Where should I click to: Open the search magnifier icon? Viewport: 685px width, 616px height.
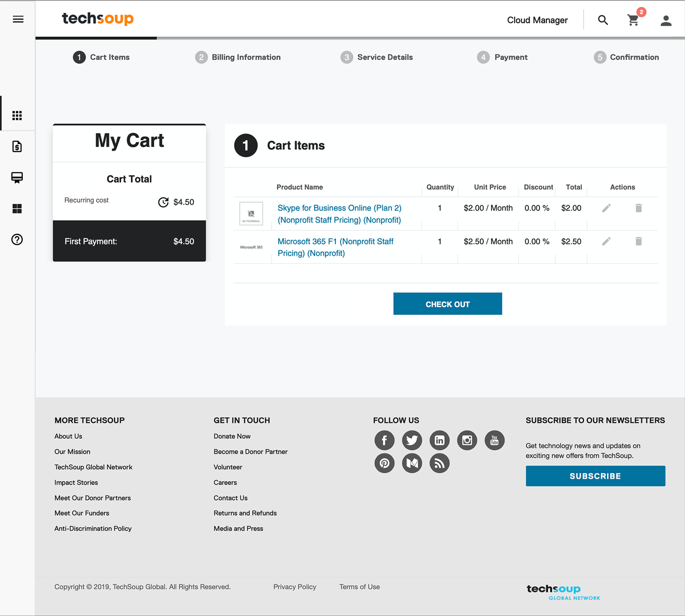tap(603, 20)
